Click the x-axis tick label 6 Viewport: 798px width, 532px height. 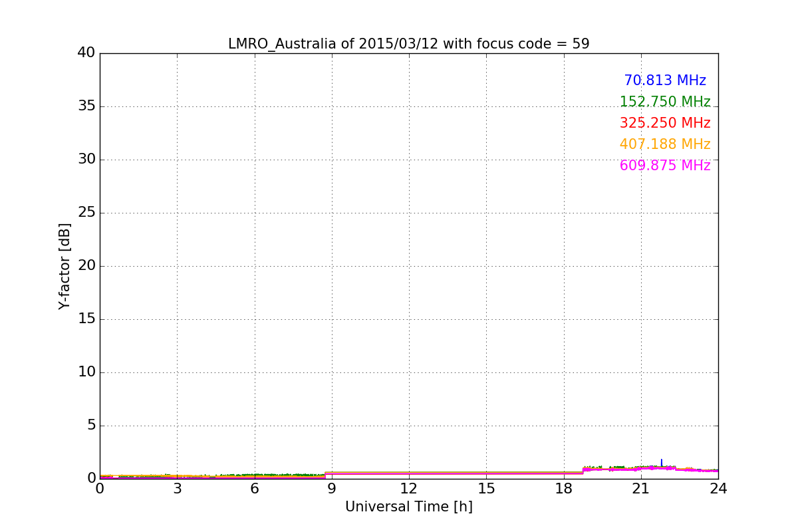254,489
